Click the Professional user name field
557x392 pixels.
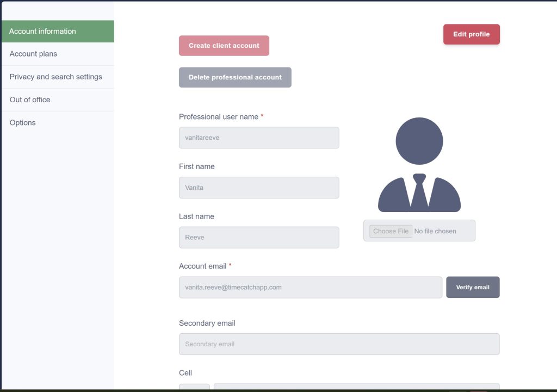(x=259, y=138)
